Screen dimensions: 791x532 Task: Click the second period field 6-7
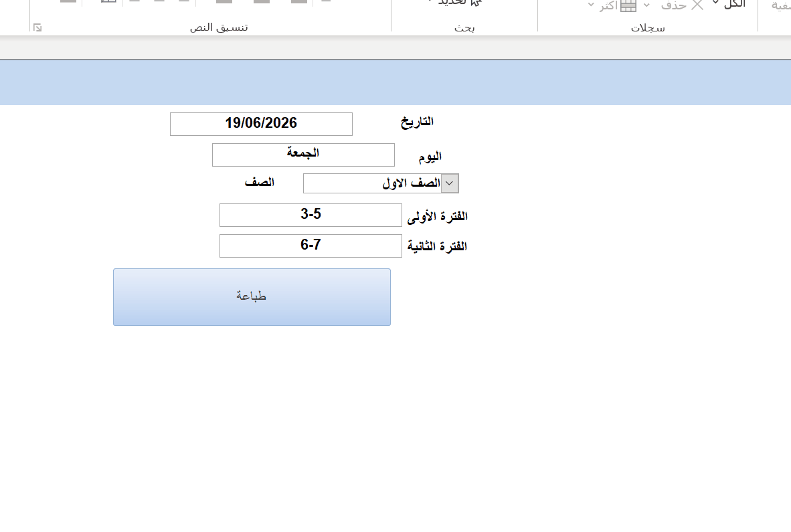311,246
